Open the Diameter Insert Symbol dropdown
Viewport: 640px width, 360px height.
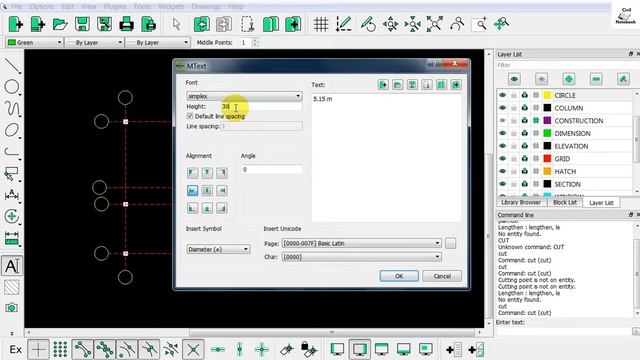218,249
